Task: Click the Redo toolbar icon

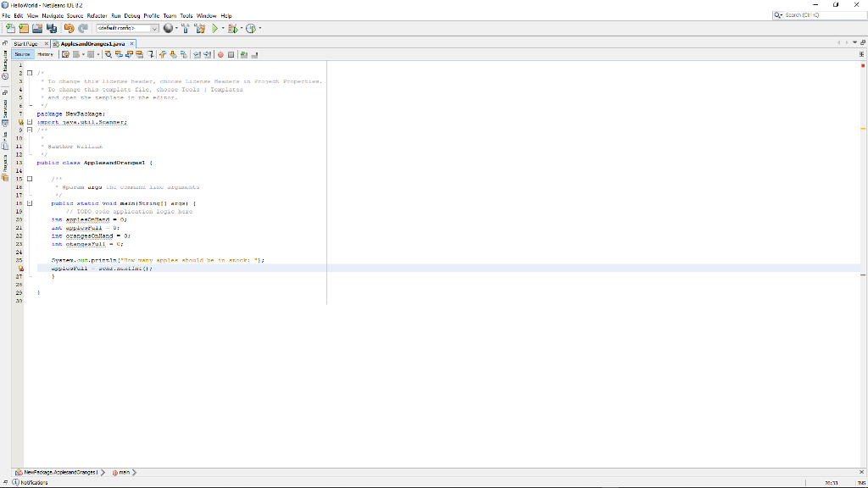Action: (83, 28)
